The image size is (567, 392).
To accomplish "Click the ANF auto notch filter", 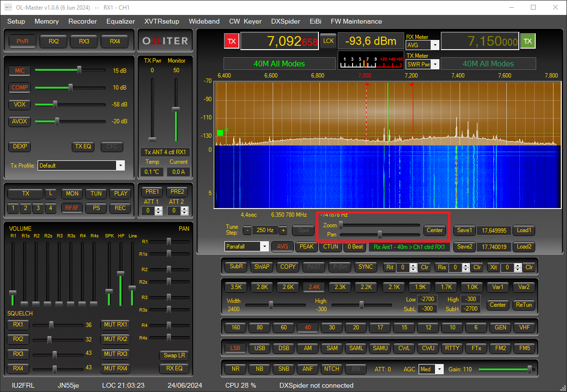I will (307, 369).
